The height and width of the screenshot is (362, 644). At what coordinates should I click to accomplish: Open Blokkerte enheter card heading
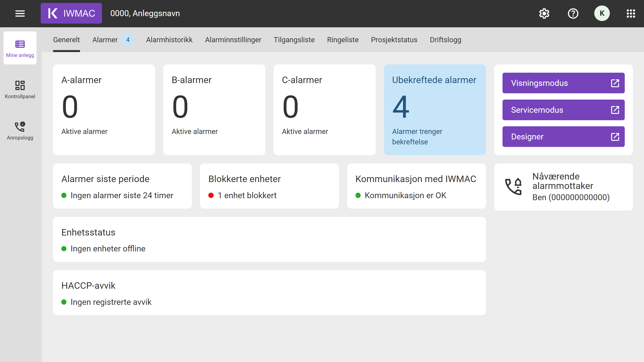(244, 179)
